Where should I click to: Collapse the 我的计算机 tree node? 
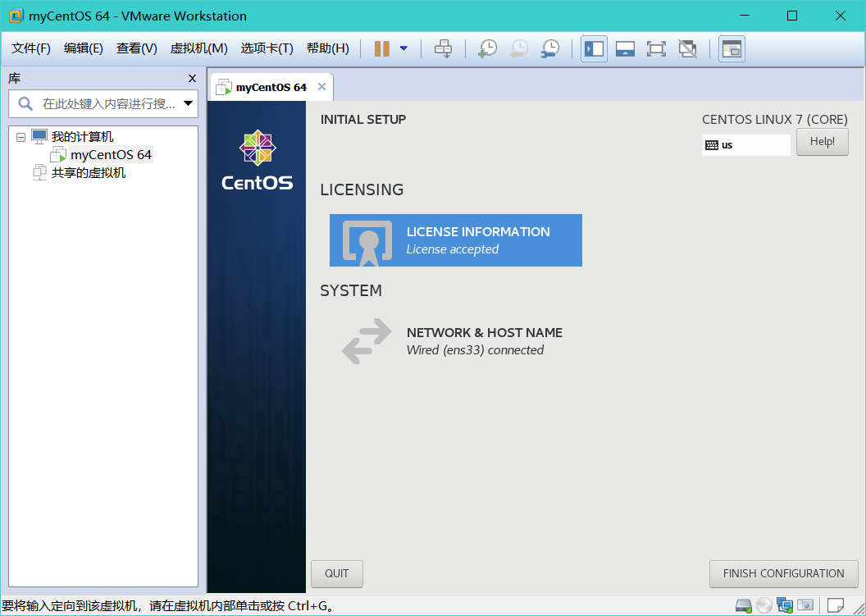(x=21, y=137)
